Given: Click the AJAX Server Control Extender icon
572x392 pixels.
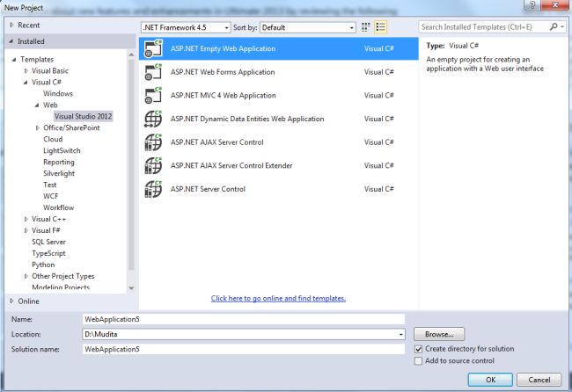Looking at the screenshot, I should click(153, 165).
